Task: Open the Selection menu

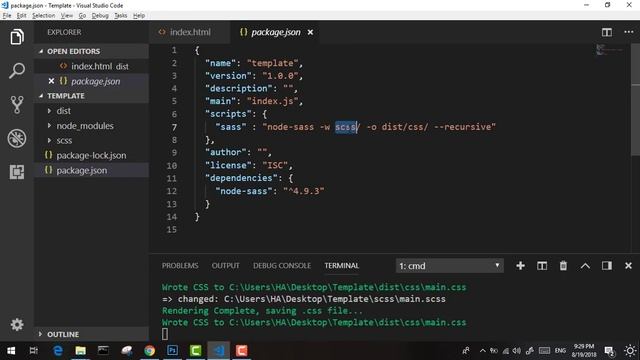Action: pos(44,16)
